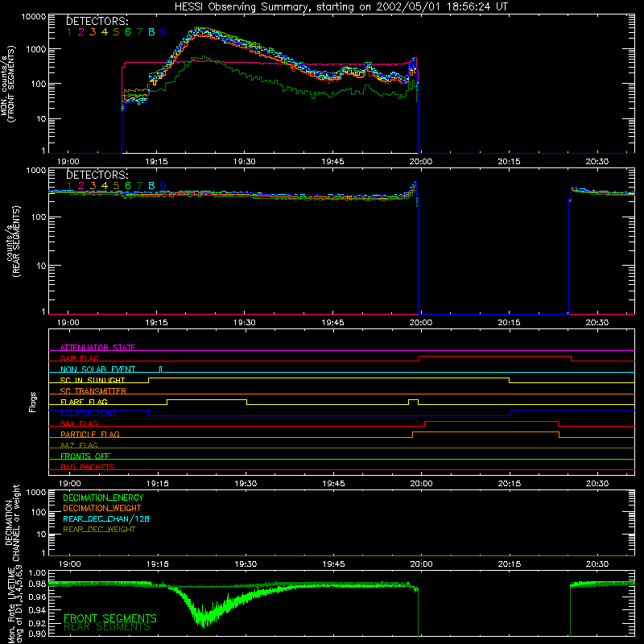644x644 pixels.
Task: Click red detector 1 in front segments legend
Action: tap(69, 32)
